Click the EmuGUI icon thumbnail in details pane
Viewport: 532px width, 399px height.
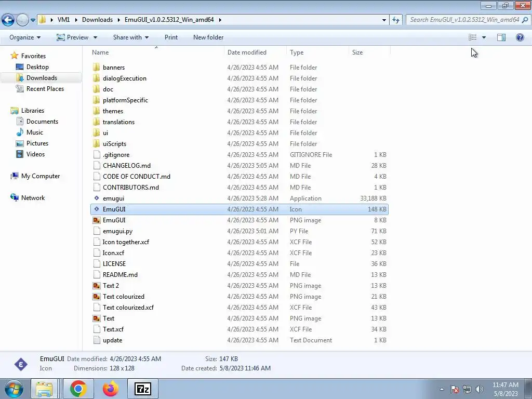pyautogui.click(x=21, y=364)
